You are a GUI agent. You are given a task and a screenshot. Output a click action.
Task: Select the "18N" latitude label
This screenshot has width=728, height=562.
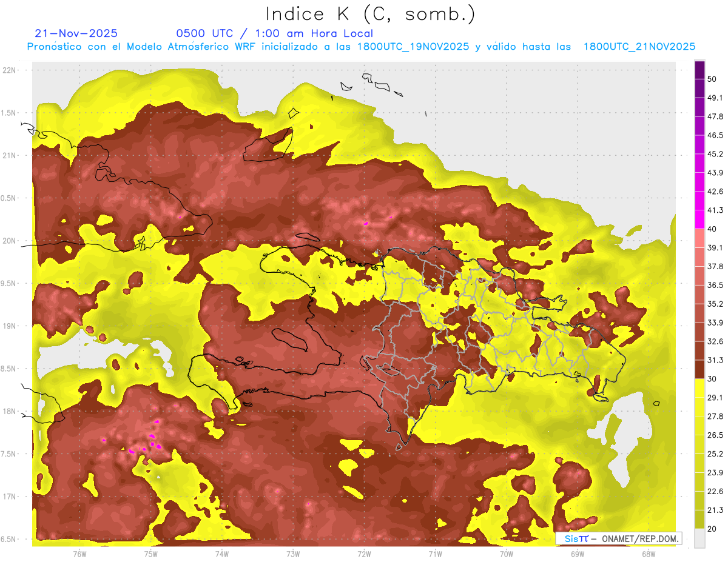click(10, 412)
